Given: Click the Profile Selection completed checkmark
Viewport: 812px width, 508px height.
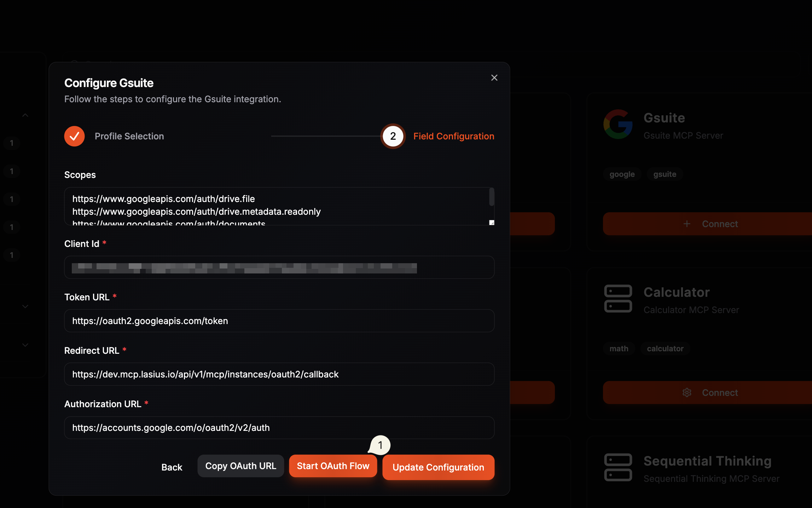Looking at the screenshot, I should point(74,136).
